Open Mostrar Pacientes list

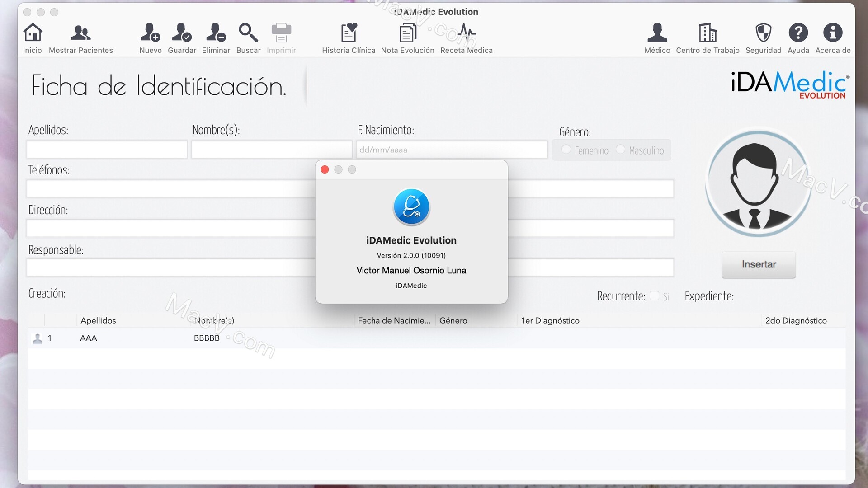pyautogui.click(x=81, y=38)
